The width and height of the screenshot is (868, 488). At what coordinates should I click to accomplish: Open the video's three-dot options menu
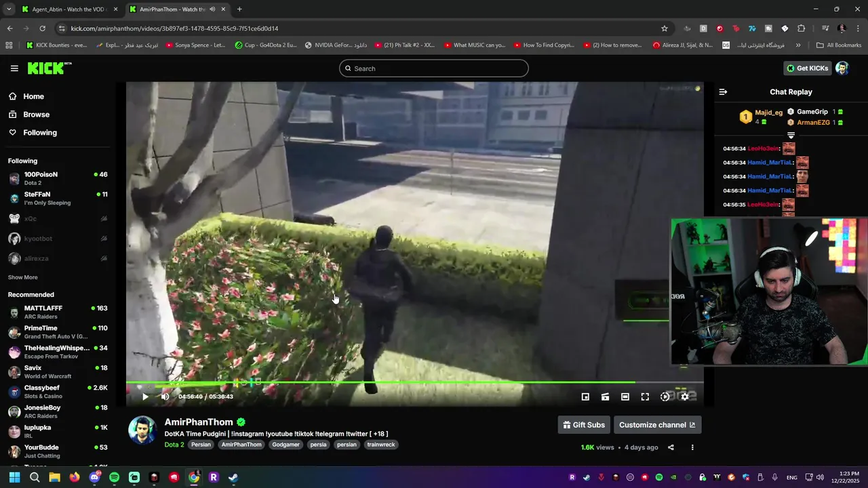(x=692, y=447)
